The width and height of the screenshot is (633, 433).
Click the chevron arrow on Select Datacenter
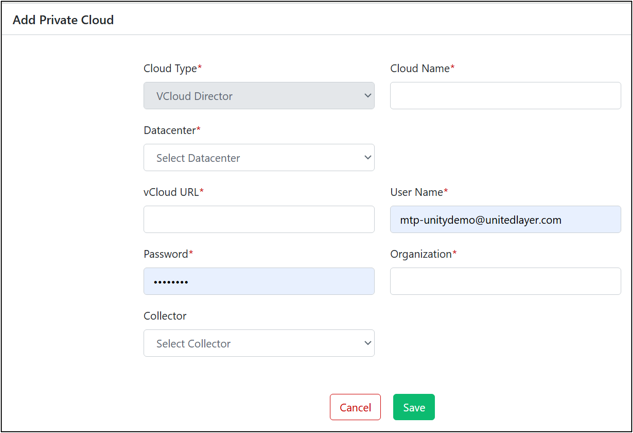pyautogui.click(x=367, y=157)
